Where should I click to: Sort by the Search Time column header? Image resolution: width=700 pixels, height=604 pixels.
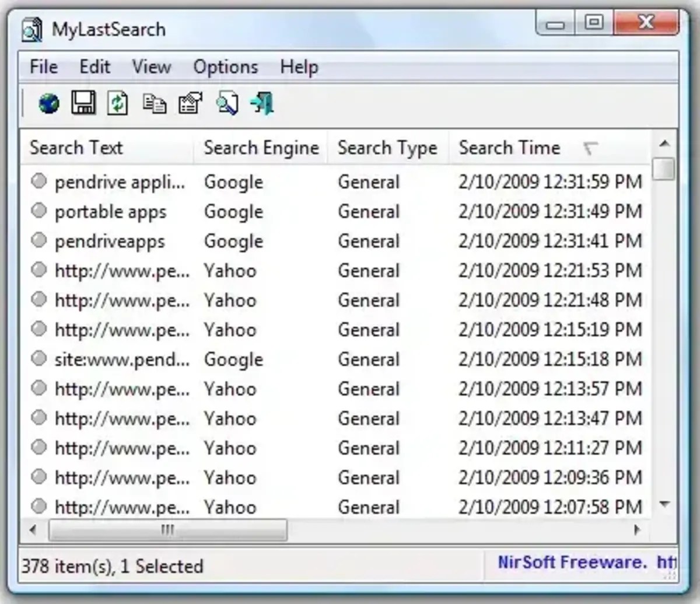(x=548, y=148)
